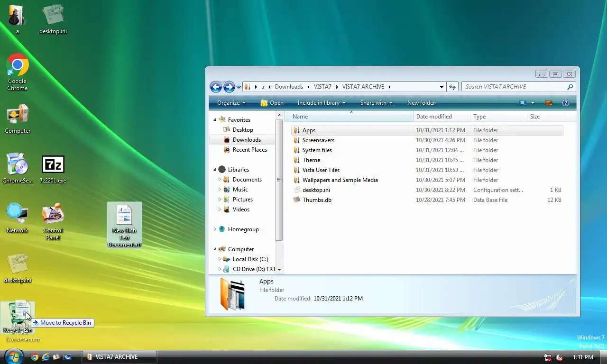Expand the Pictures library node
The image size is (607, 364).
[220, 200]
